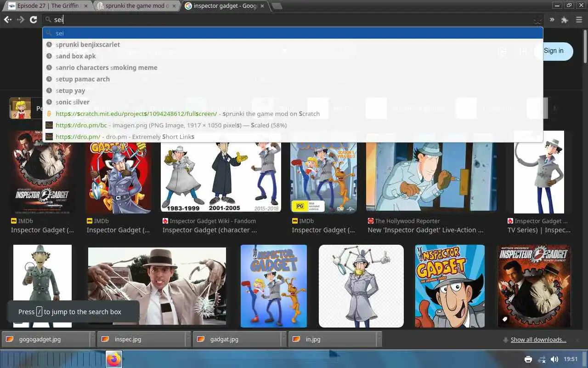The height and width of the screenshot is (368, 588).
Task: Click the Firefox icon in the taskbar
Action: coord(114,359)
